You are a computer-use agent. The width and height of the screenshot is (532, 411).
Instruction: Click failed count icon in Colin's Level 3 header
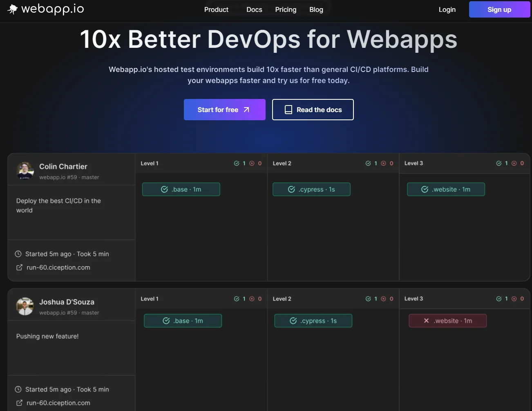pyautogui.click(x=514, y=163)
